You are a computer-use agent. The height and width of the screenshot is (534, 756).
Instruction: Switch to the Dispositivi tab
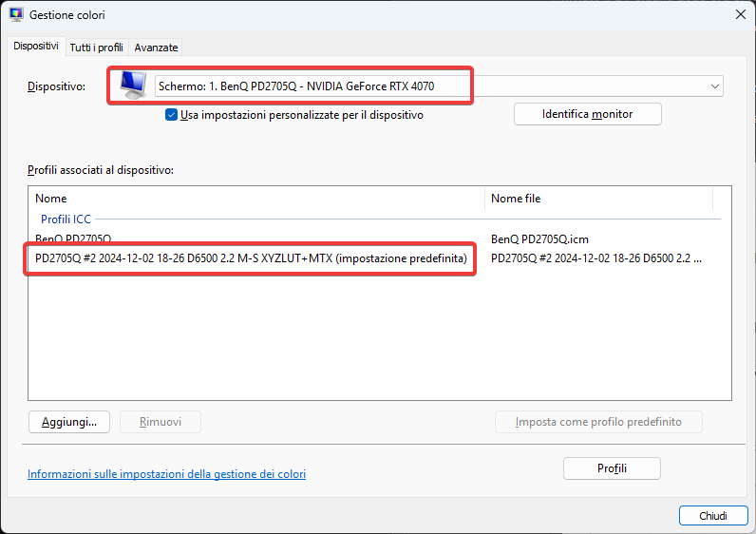36,47
